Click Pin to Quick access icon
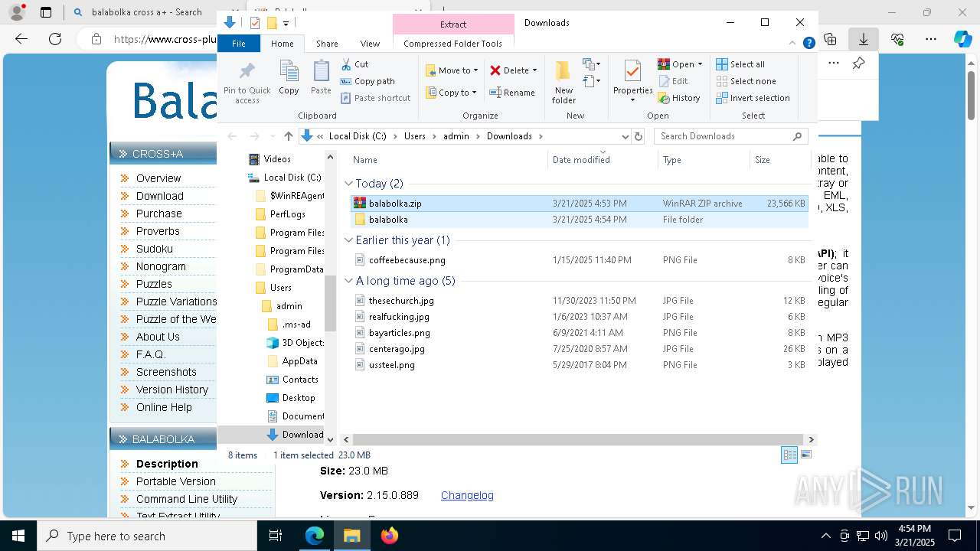The height and width of the screenshot is (551, 980). point(247,82)
